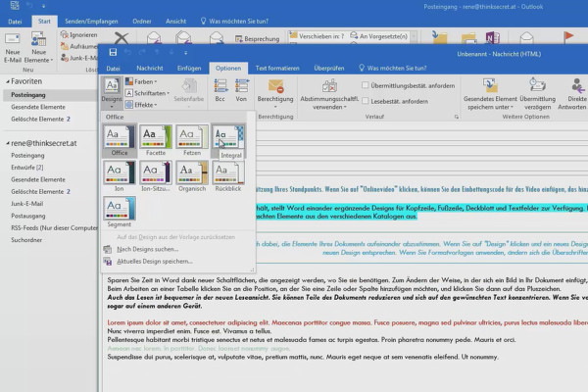Enable Lesebestät. anfordern checkbox
This screenshot has width=588, height=392.
pos(365,101)
